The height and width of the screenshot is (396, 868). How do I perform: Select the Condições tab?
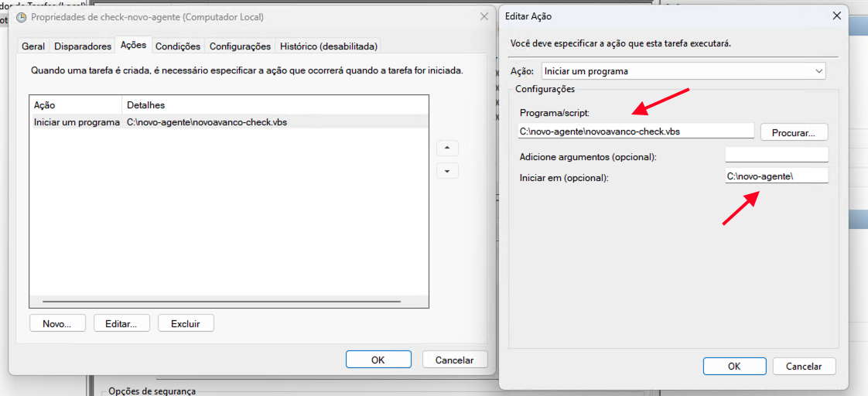point(178,46)
